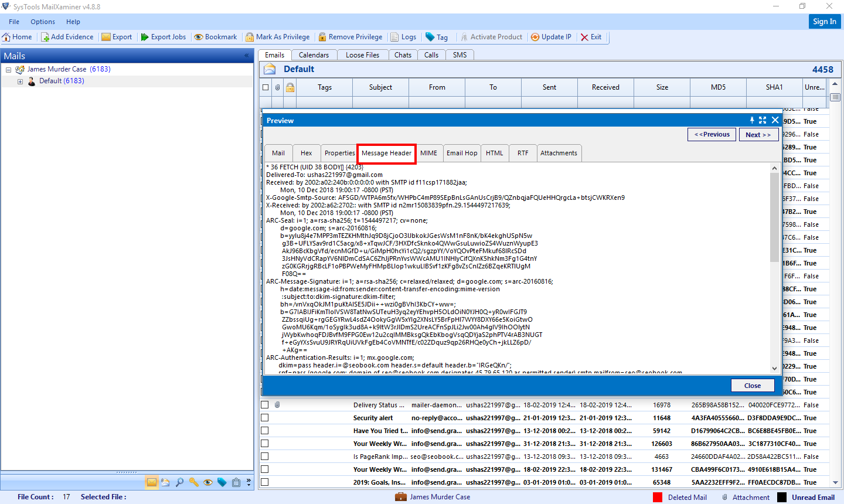Collapse the James Murder Case evidence tree
Image resolution: width=844 pixels, height=504 pixels.
[x=8, y=69]
